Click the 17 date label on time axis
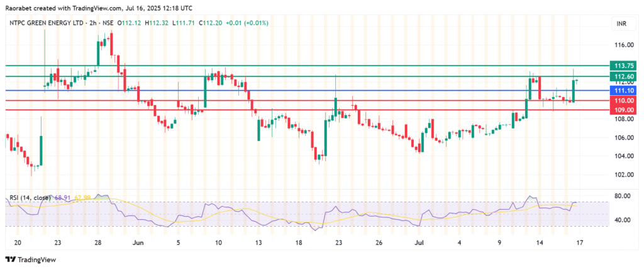This screenshot has width=644, height=269. tap(580, 243)
